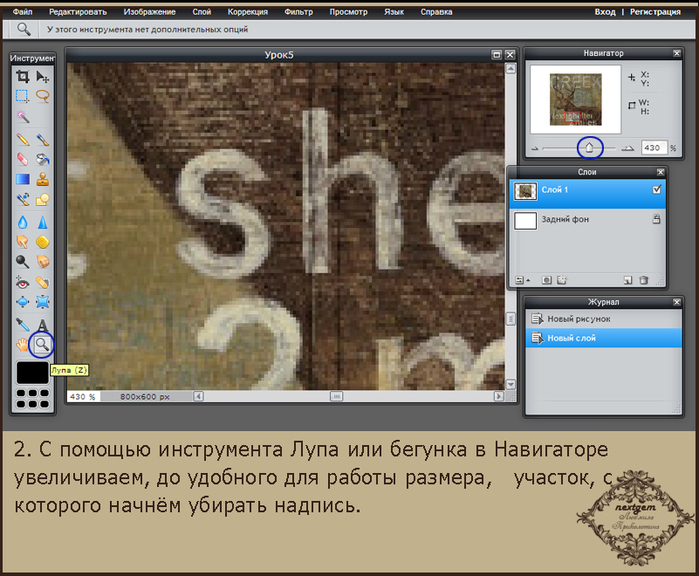Select the Новый рисунок history entry

604,319
